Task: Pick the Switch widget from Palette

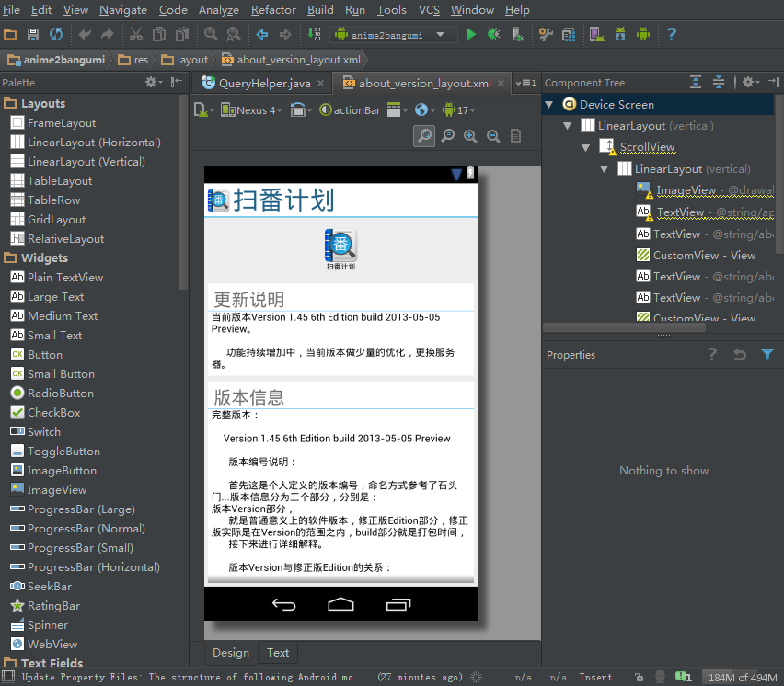Action: [43, 432]
